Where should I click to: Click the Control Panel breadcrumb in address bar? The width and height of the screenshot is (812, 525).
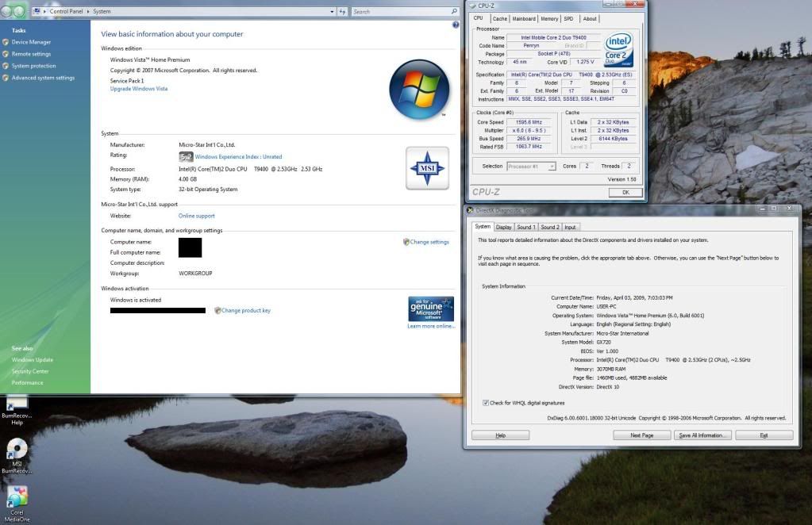[x=67, y=11]
